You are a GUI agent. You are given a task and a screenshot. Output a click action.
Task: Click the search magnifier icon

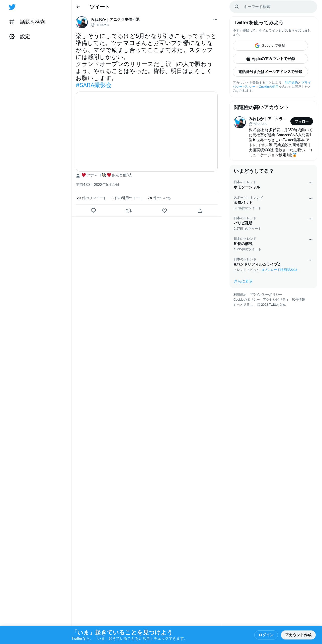[236, 7]
